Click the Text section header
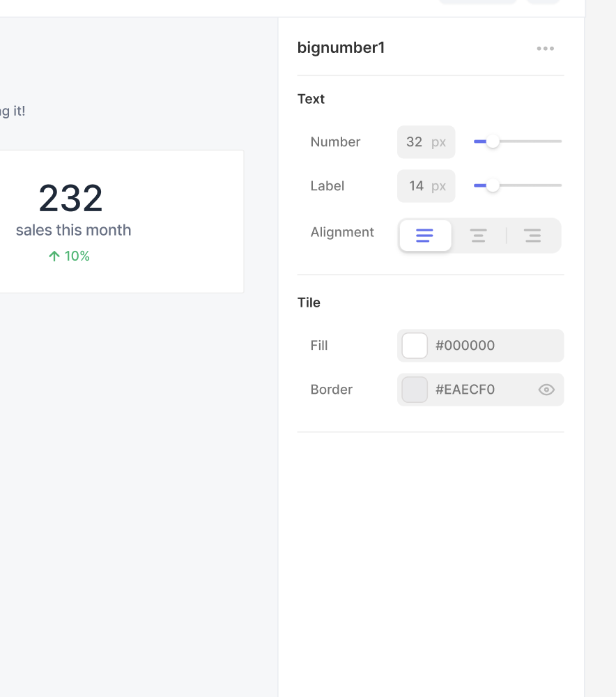Viewport: 616px width, 697px height. click(311, 98)
